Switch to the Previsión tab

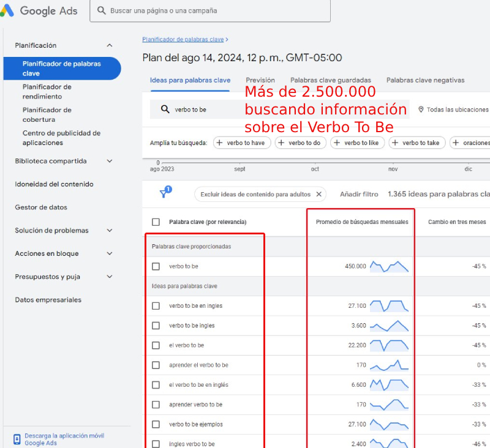260,80
